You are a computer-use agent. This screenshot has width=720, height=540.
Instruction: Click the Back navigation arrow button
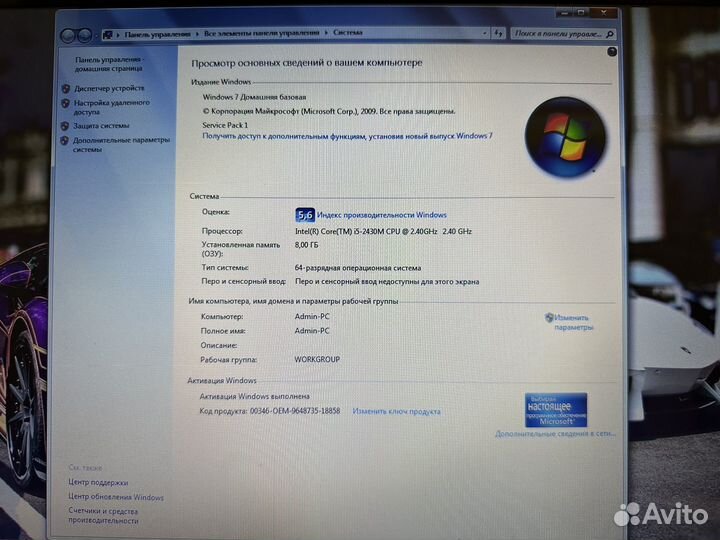click(68, 35)
